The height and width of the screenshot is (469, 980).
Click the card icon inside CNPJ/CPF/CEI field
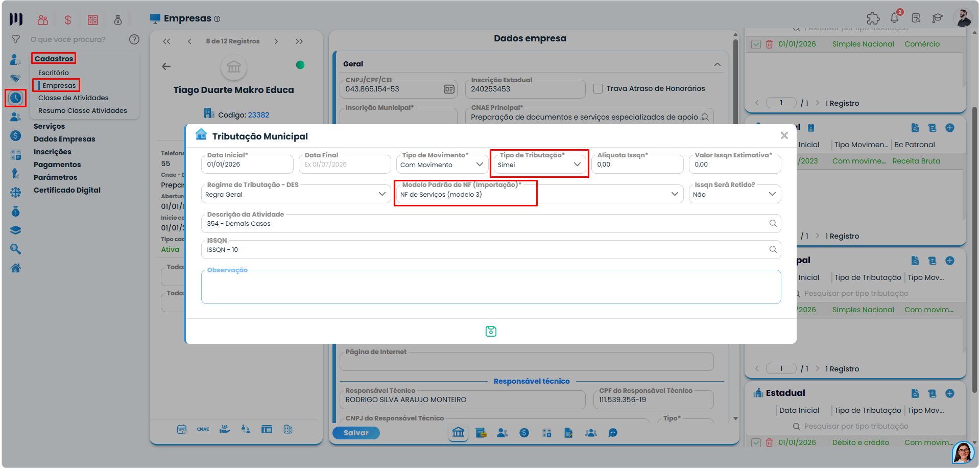point(449,89)
